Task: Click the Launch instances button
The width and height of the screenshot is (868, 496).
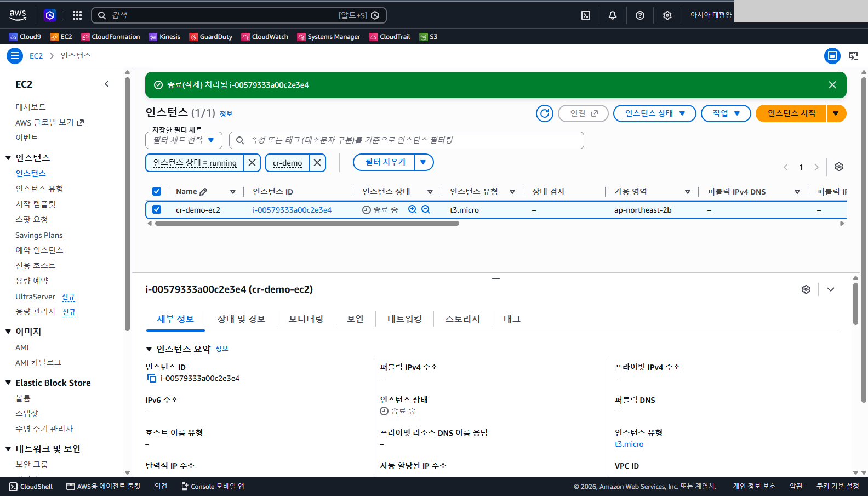Action: [791, 113]
